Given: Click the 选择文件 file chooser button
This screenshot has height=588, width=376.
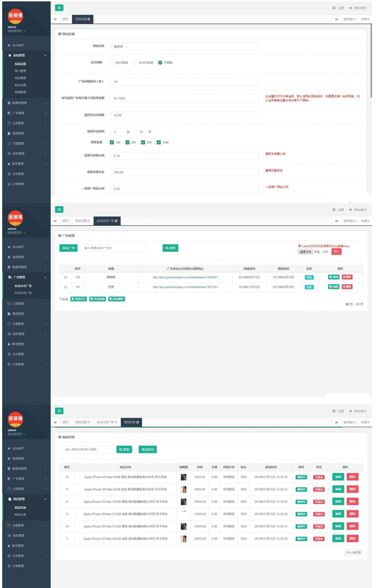Looking at the screenshot, I should pyautogui.click(x=305, y=252).
